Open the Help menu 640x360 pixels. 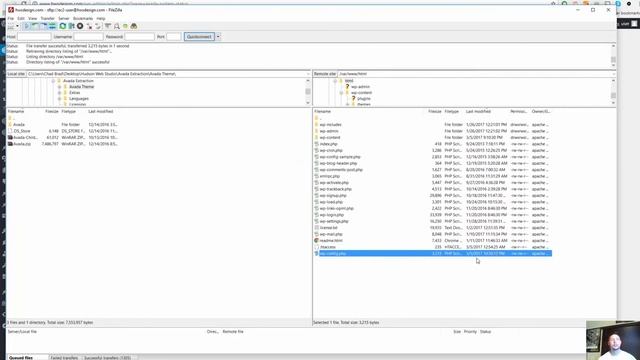101,18
